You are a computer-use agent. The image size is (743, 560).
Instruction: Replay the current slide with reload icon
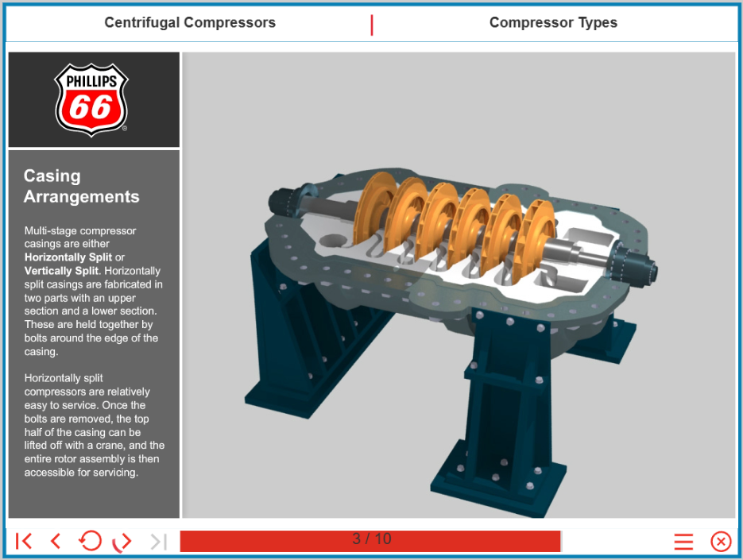click(90, 541)
